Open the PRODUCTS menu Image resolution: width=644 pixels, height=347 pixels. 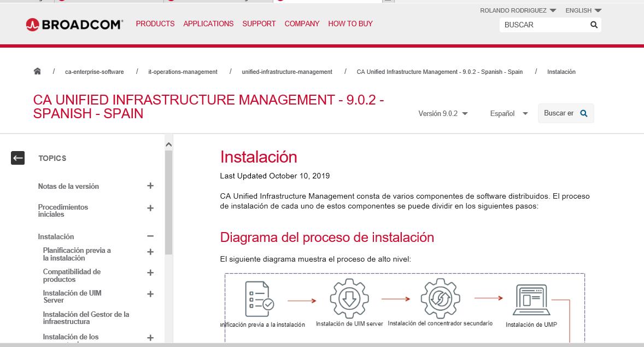click(x=155, y=24)
